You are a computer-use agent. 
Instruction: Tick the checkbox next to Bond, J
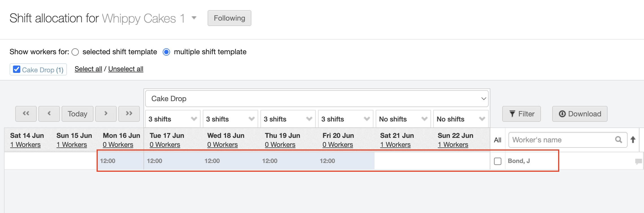pos(498,161)
